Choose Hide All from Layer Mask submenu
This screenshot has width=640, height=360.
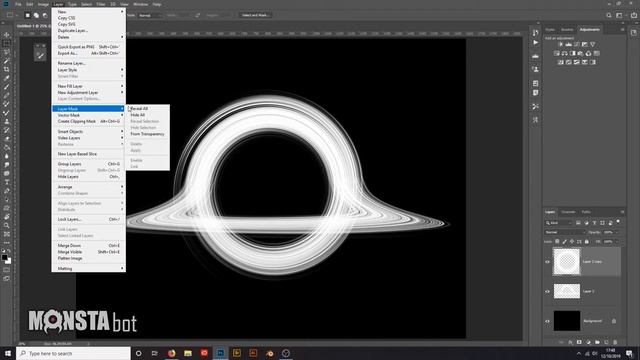click(148, 115)
